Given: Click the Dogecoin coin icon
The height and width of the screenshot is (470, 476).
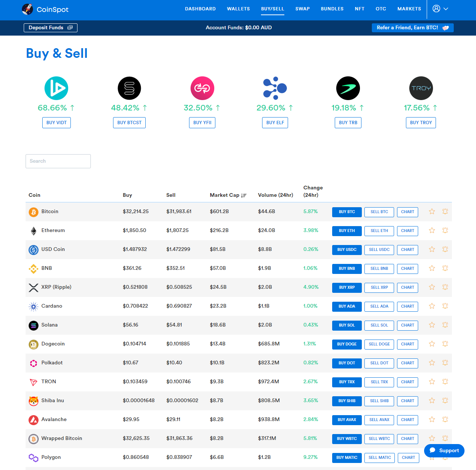Looking at the screenshot, I should [x=33, y=344].
